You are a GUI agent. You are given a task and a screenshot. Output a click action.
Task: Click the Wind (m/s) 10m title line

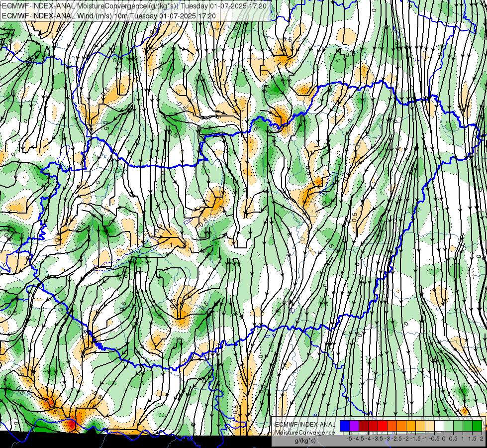pyautogui.click(x=109, y=16)
